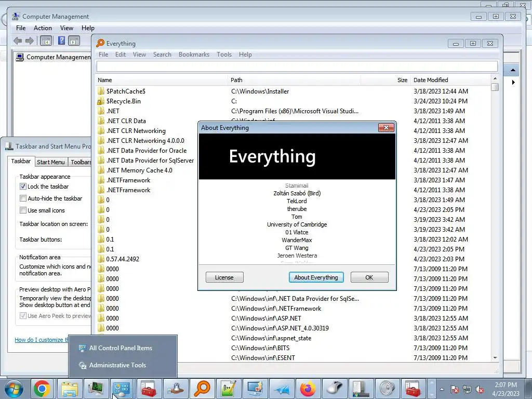Click the Everything results scrollbar up arrow
The height and width of the screenshot is (399, 532).
495,79
